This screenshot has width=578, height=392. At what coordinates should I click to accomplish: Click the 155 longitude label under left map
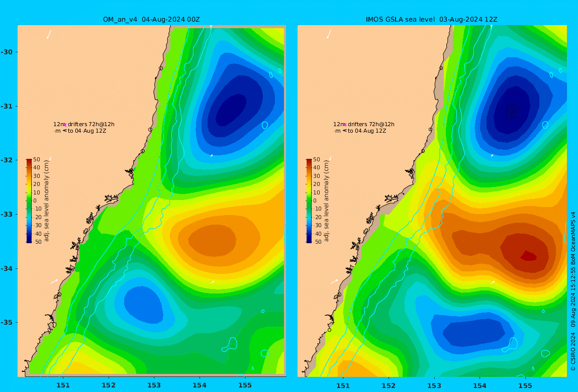245,385
